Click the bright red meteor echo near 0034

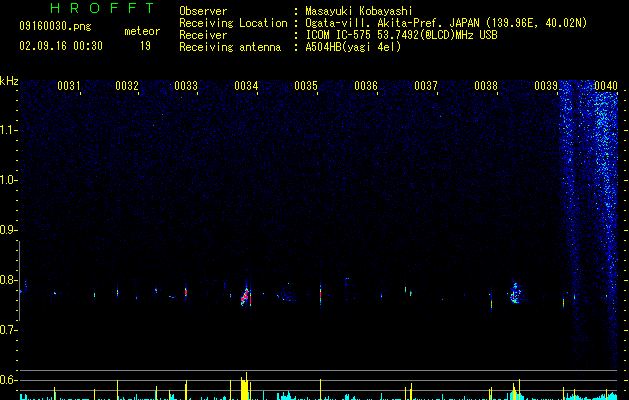click(x=245, y=297)
